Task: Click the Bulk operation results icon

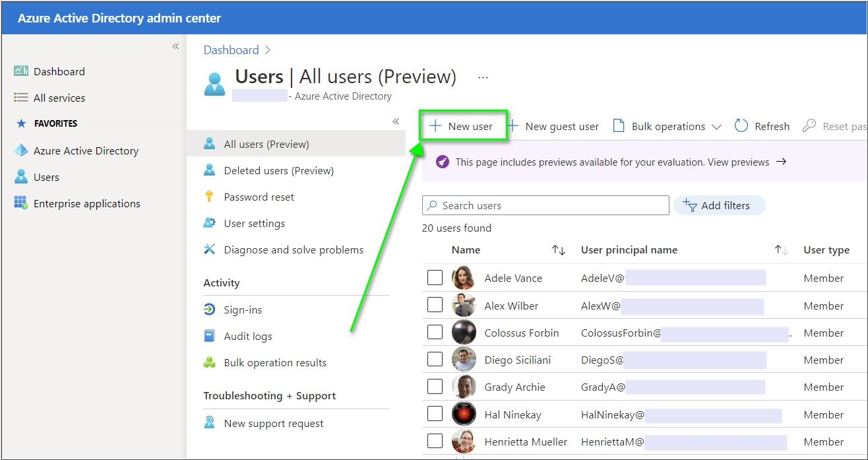Action: tap(210, 362)
